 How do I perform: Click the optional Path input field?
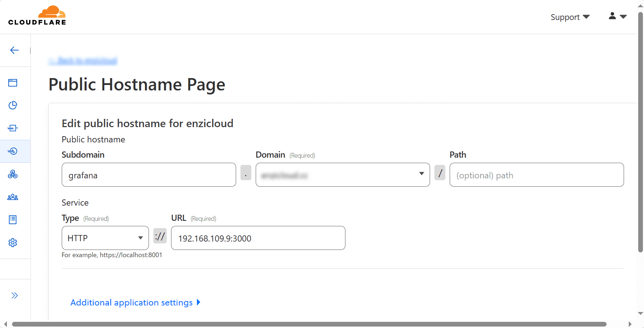536,175
